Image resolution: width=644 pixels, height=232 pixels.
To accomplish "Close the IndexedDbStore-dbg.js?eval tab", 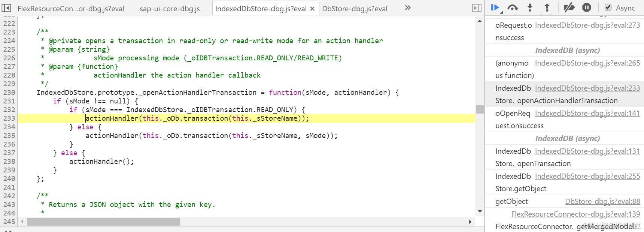I will 312,8.
